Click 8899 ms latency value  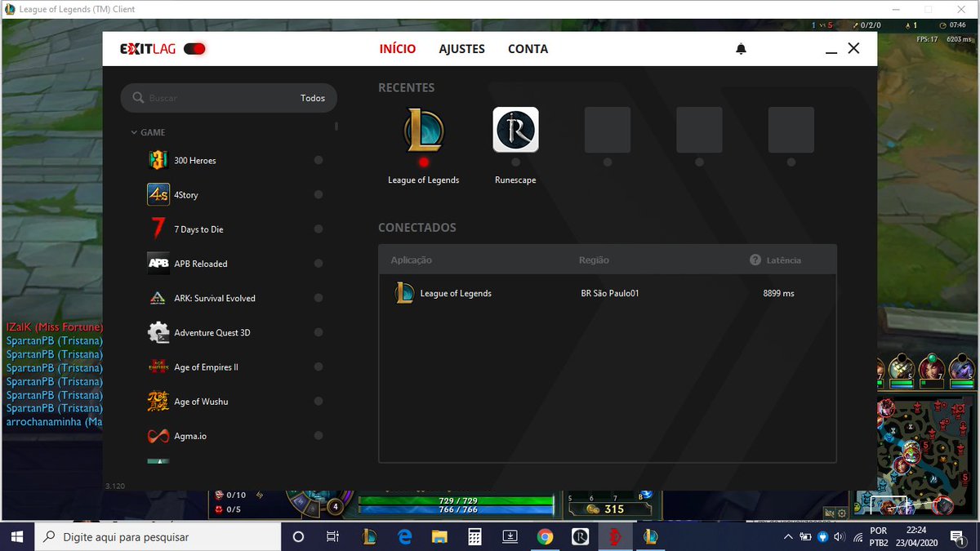pyautogui.click(x=778, y=293)
